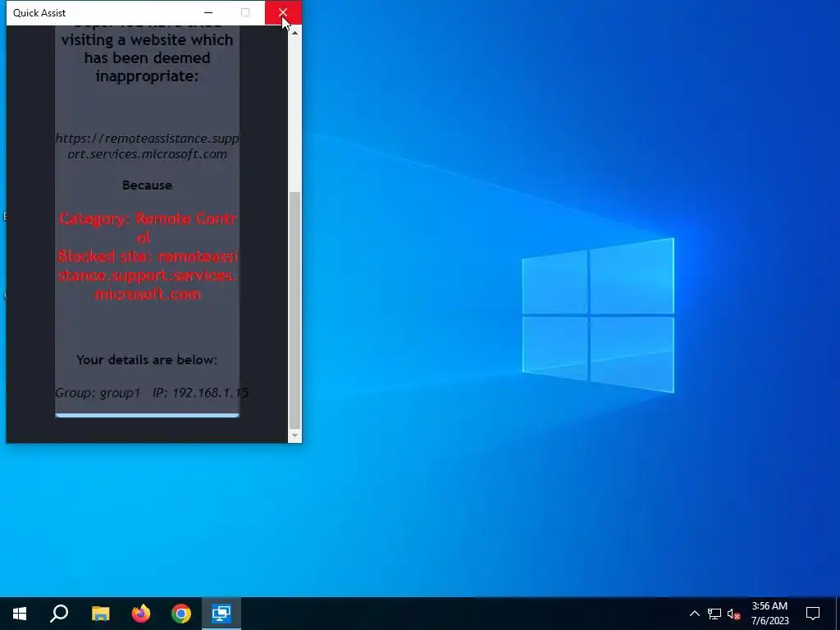Click the "IP: 192.168.1.15" text
The height and width of the screenshot is (630, 840).
coord(200,393)
